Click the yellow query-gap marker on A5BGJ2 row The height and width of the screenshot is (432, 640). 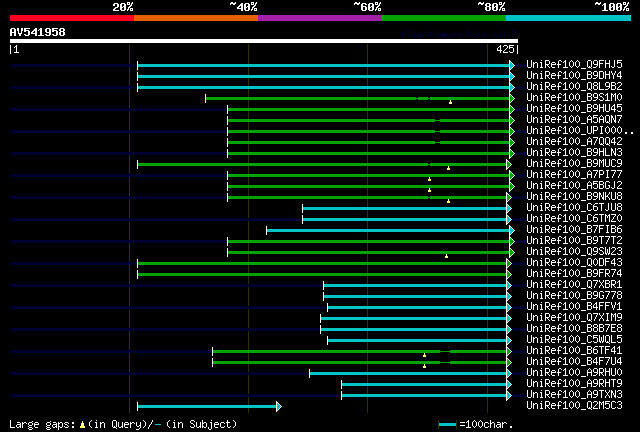pos(429,190)
